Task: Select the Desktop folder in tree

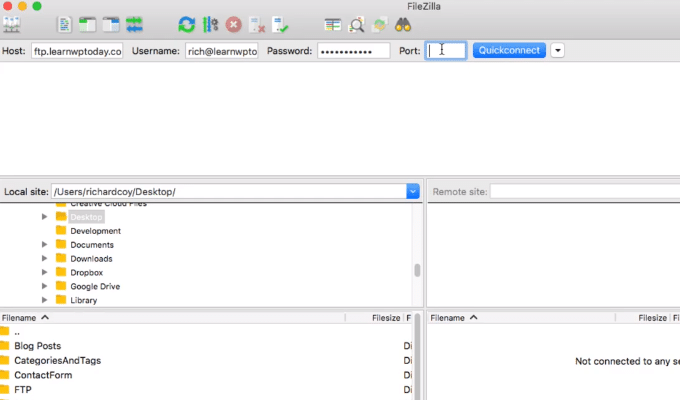Action: (x=86, y=217)
